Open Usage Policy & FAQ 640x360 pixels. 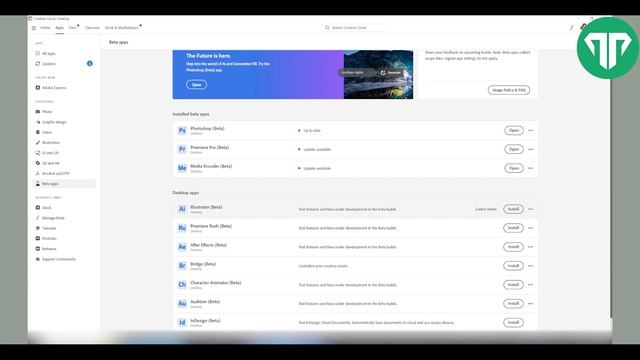pyautogui.click(x=509, y=90)
